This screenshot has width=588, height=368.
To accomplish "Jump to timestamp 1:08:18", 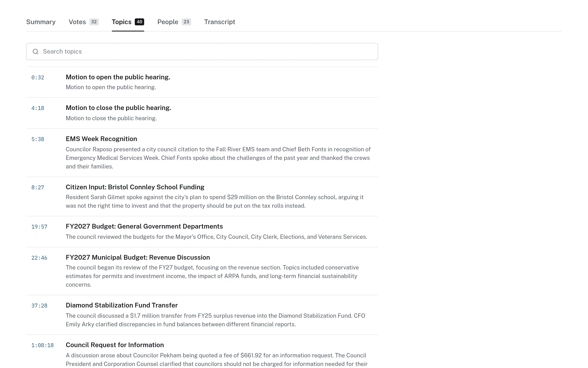I will 42,346.
